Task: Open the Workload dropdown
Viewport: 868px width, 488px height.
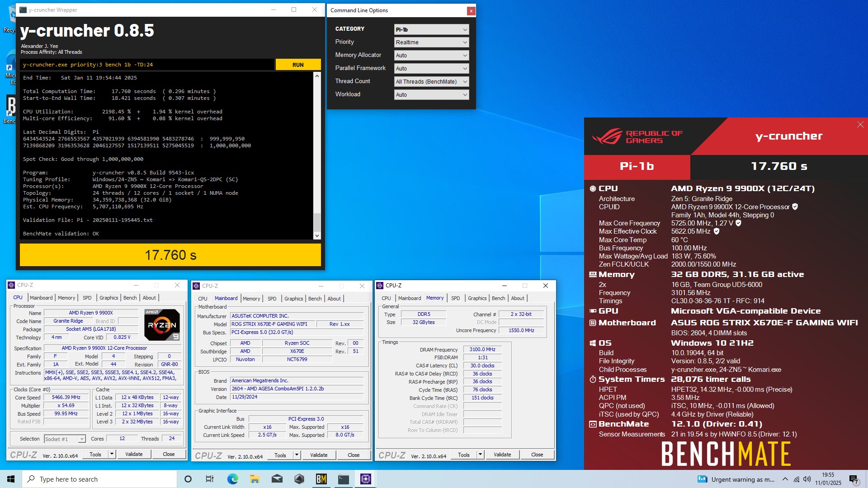Action: [431, 94]
